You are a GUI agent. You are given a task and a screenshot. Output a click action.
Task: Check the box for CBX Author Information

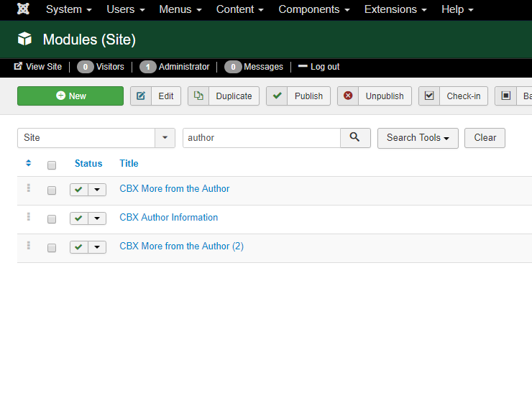pyautogui.click(x=52, y=219)
